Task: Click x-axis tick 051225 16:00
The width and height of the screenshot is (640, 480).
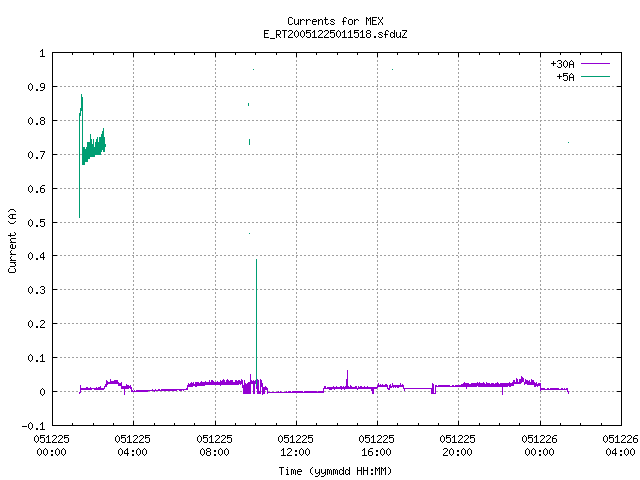Action: 376,446
